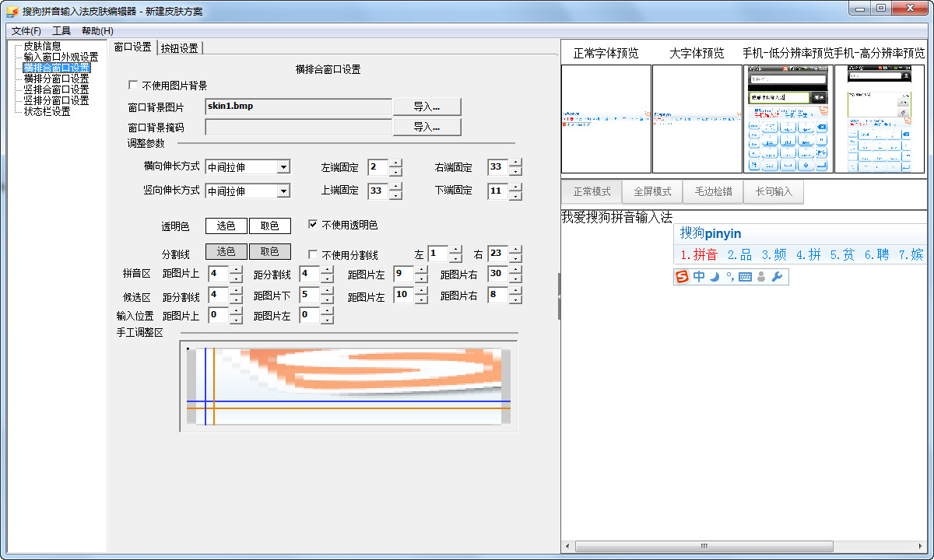Click candidate 1.拼音 in preview
Viewport: 934px width, 560px height.
699,254
